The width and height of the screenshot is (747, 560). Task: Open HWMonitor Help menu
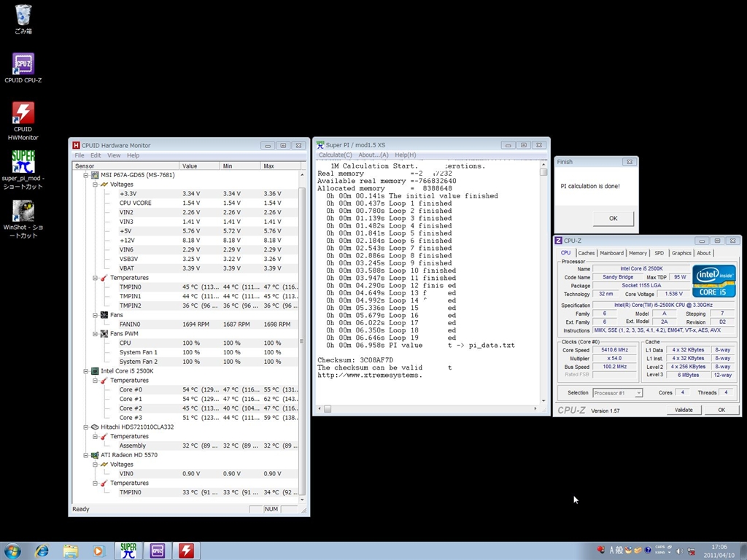coord(133,155)
